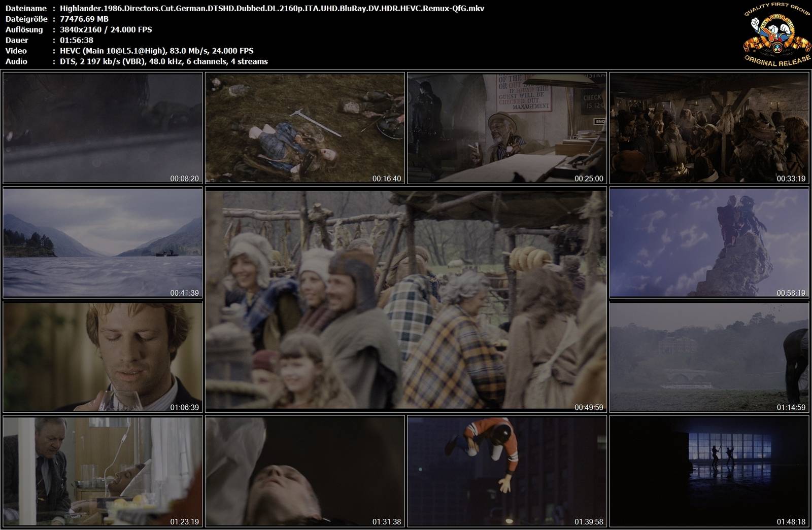This screenshot has width=812, height=530.
Task: Click the 01:23:19 timestamp
Action: pos(184,522)
